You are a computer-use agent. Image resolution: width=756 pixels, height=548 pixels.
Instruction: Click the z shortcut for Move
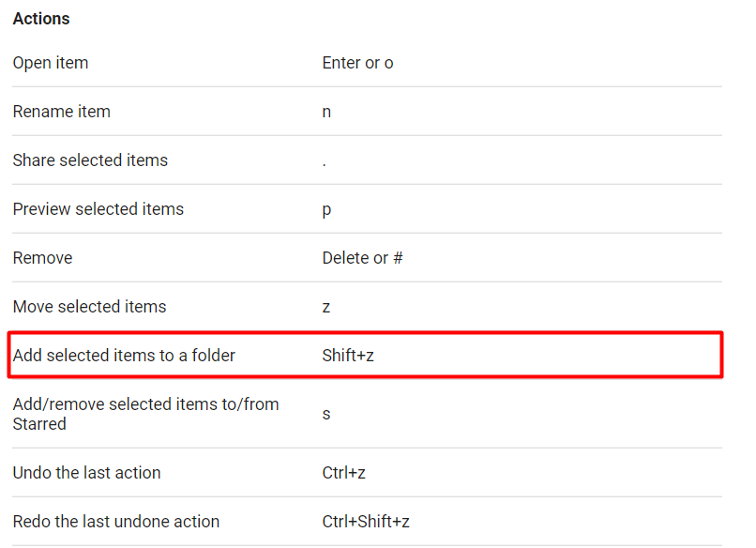[326, 307]
